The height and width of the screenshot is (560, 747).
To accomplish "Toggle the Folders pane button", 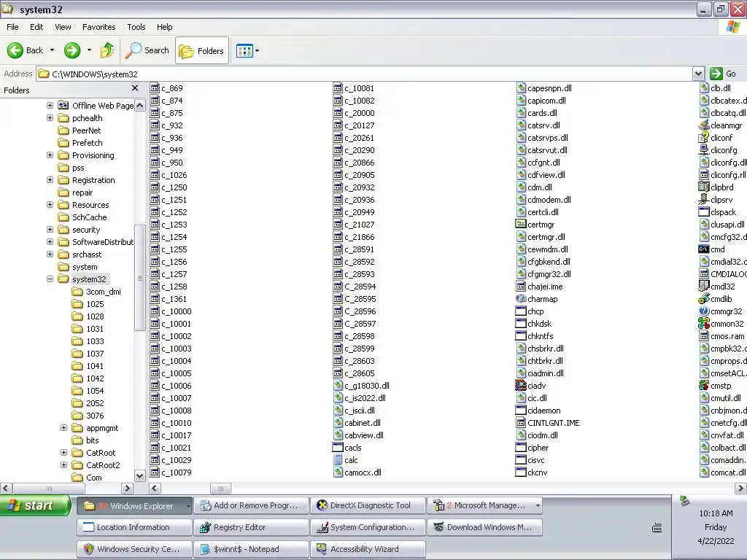I will pos(202,50).
